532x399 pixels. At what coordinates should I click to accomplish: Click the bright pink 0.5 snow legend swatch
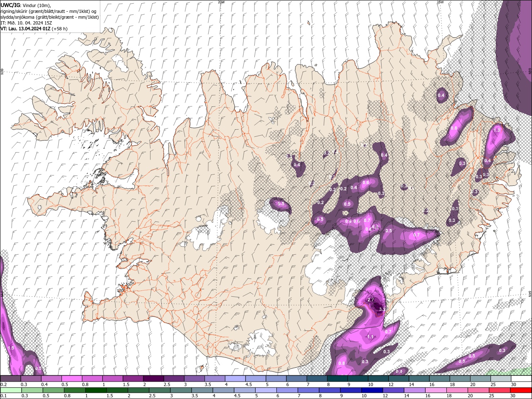click(71, 379)
